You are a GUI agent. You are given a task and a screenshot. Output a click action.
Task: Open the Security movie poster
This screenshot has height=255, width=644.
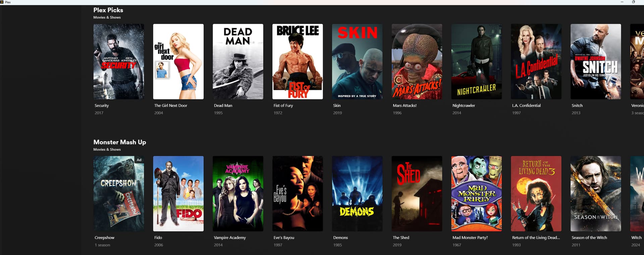(x=119, y=61)
